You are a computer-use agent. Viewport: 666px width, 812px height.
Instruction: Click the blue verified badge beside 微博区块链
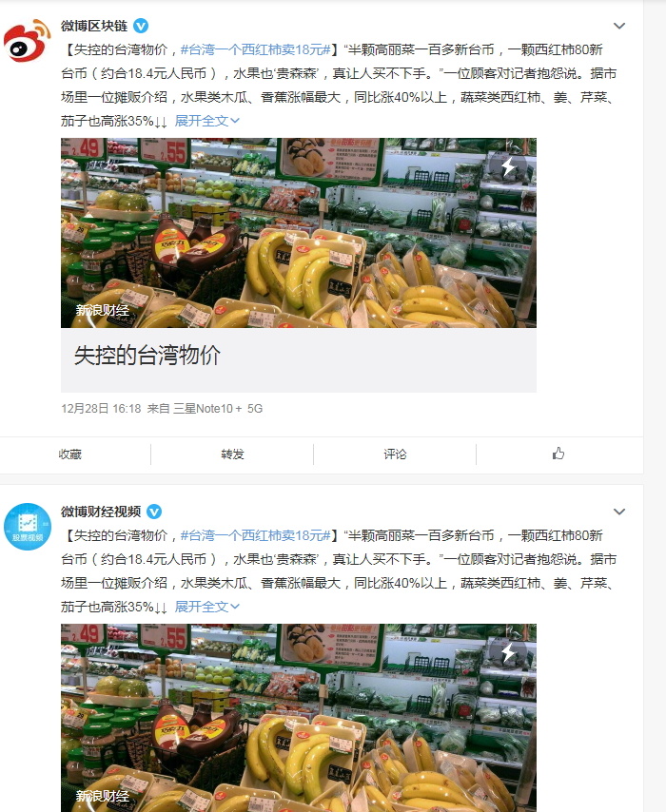(x=141, y=26)
